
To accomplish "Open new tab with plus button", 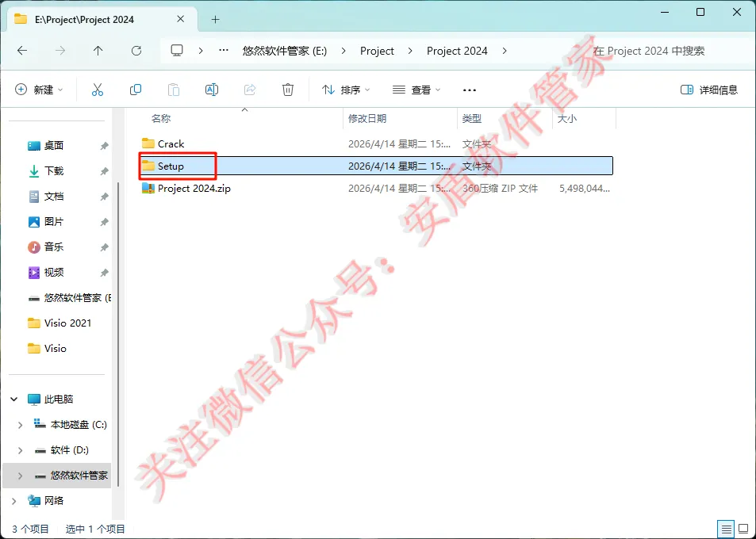I will click(x=216, y=19).
